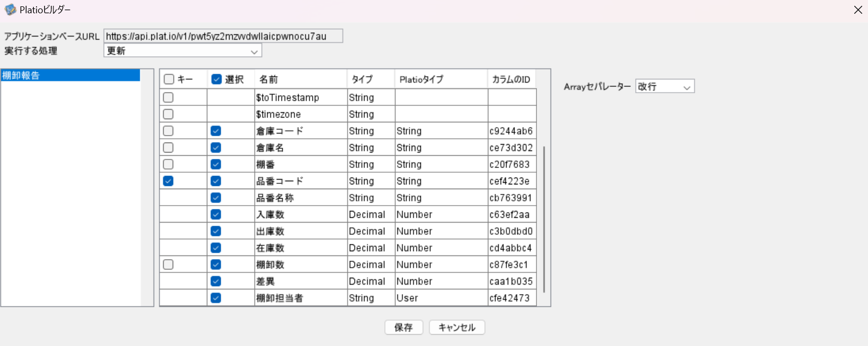868x346 pixels.
Task: Click the 倉庫名 name cell
Action: pyautogui.click(x=301, y=148)
